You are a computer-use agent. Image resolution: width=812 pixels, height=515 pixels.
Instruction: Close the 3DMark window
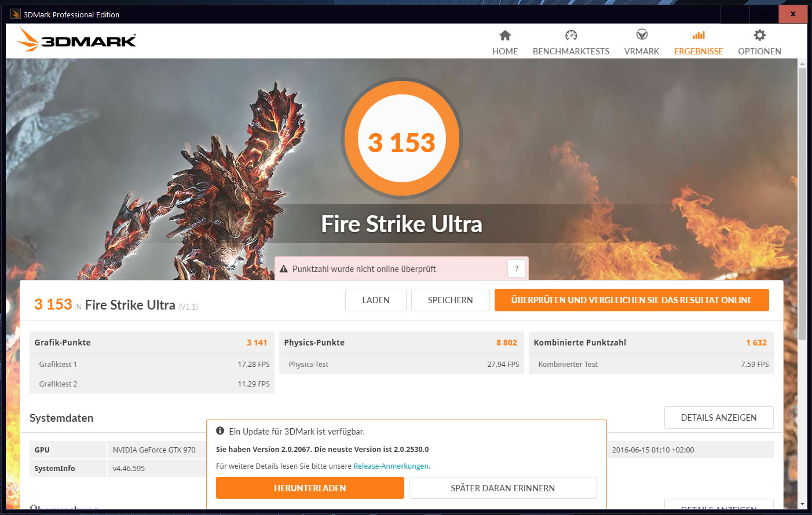point(793,14)
